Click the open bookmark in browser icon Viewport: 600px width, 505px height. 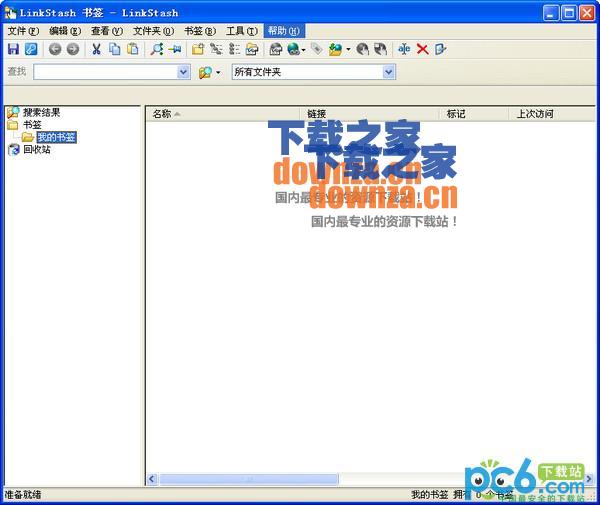click(x=276, y=49)
